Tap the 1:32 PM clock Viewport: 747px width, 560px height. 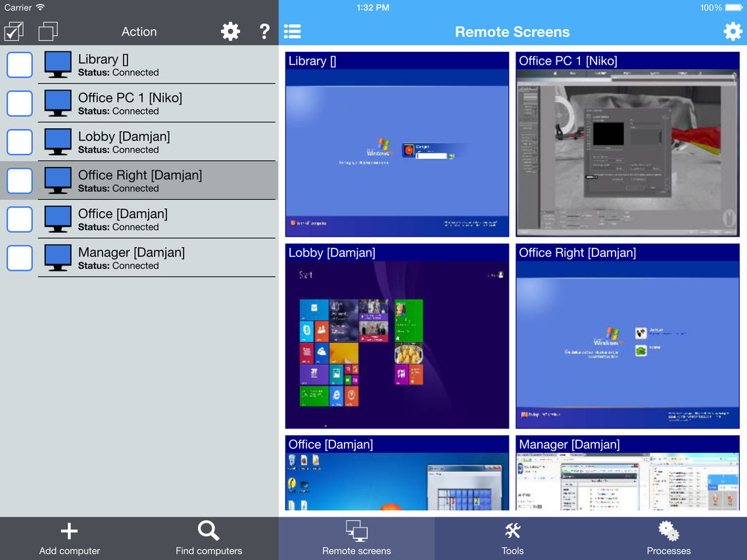pos(373,8)
